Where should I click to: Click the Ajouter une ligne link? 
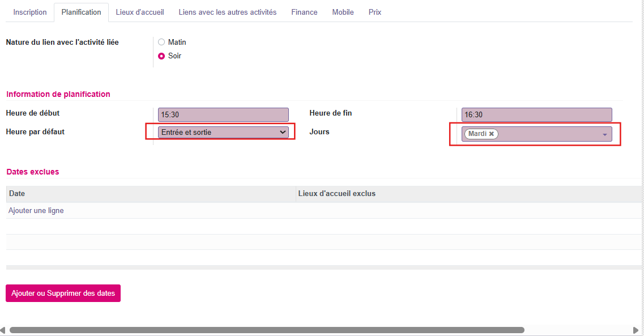click(x=36, y=211)
